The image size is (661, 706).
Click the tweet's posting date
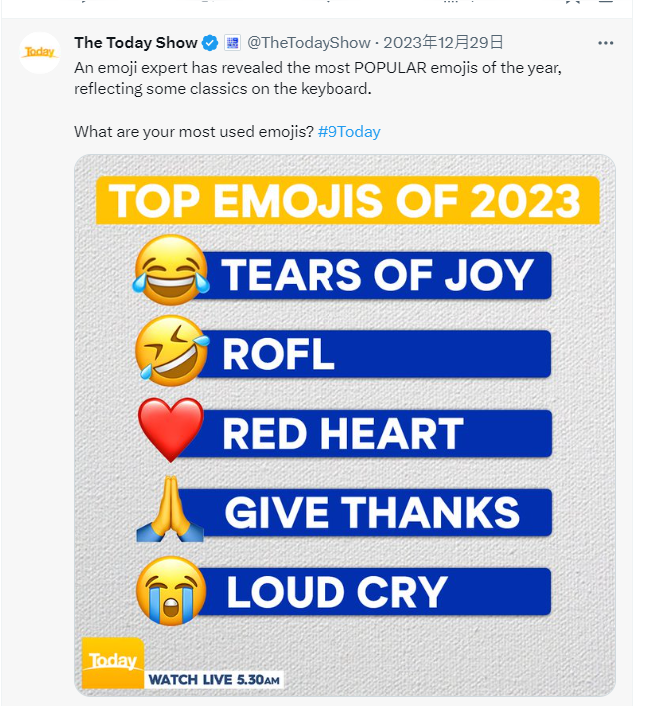[441, 43]
